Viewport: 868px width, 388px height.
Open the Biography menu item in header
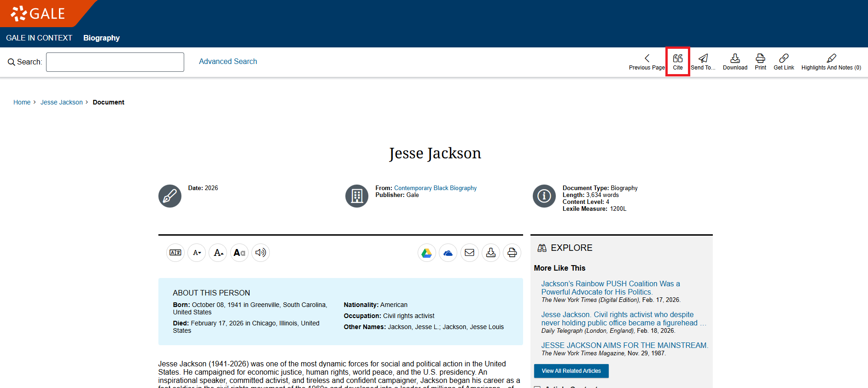pyautogui.click(x=101, y=38)
